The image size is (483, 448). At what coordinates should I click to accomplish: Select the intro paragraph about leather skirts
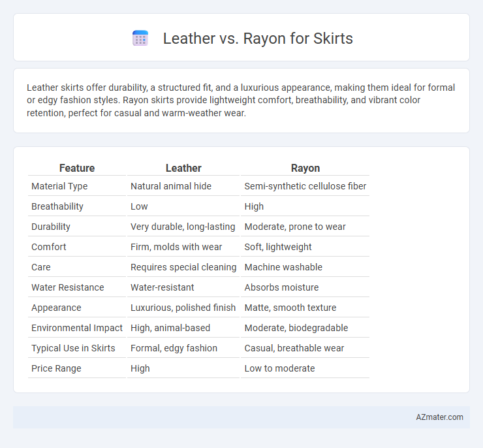[241, 100]
